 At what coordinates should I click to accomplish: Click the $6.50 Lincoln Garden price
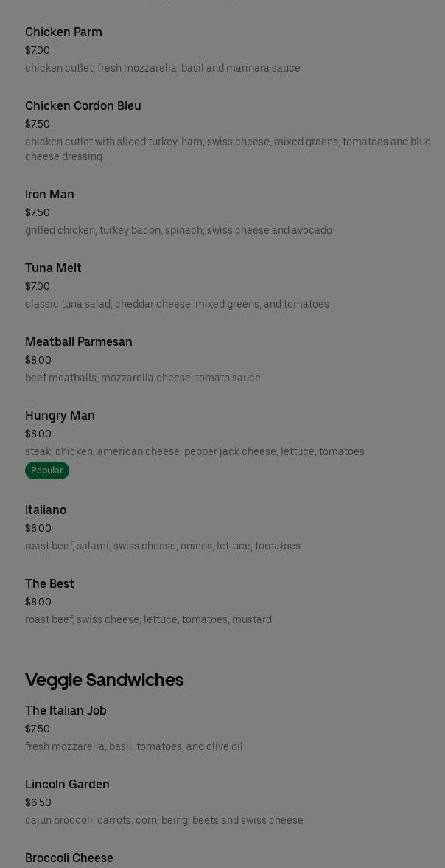(x=38, y=803)
